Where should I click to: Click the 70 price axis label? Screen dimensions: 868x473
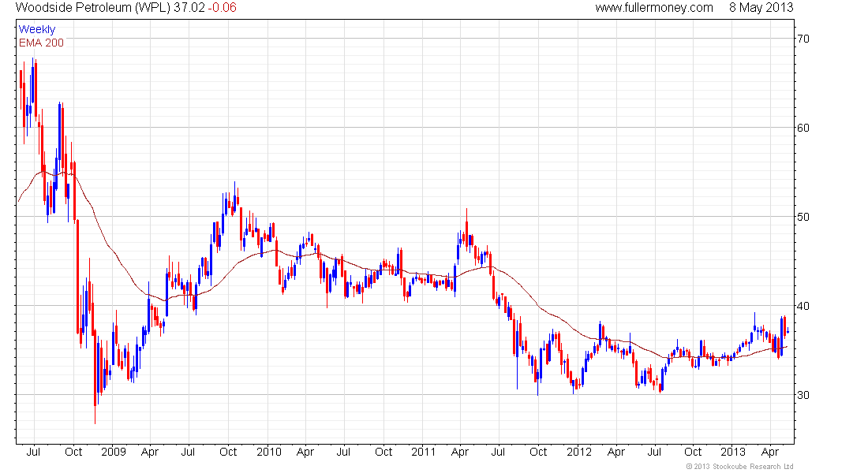click(x=803, y=39)
